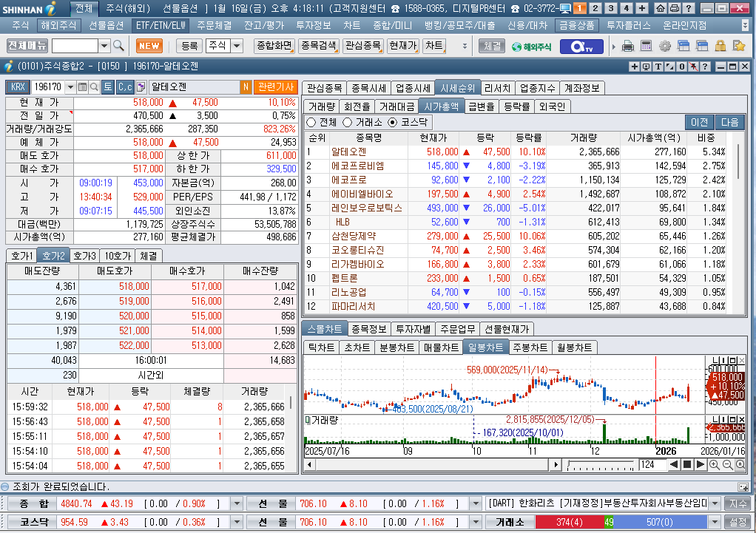Open the alpha TV banner button
Screen dimensions: 756x533
[581, 47]
